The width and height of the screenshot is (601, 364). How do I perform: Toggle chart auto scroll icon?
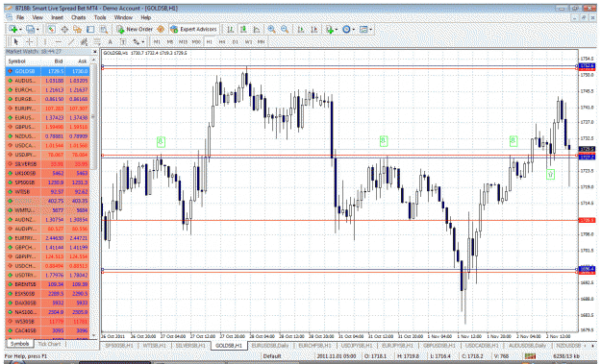[301, 29]
